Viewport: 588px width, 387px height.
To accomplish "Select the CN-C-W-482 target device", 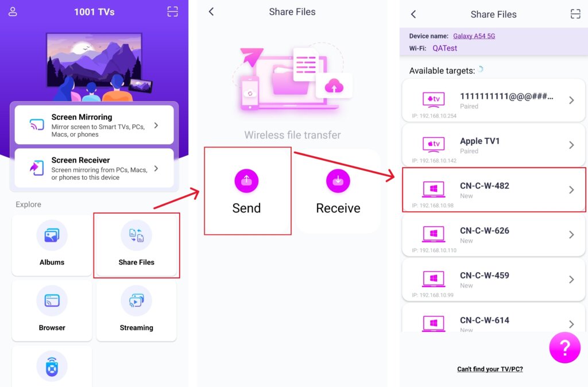I will (493, 190).
